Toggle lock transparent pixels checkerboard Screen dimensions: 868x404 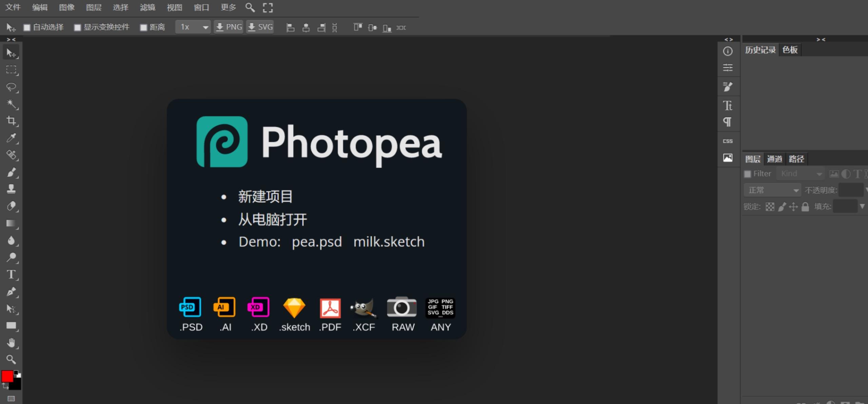[770, 207]
